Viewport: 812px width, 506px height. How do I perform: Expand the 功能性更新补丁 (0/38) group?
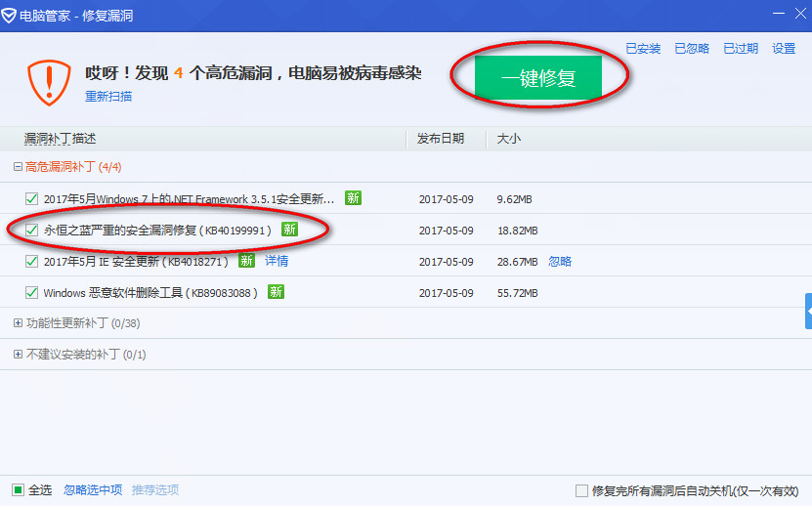[x=18, y=323]
